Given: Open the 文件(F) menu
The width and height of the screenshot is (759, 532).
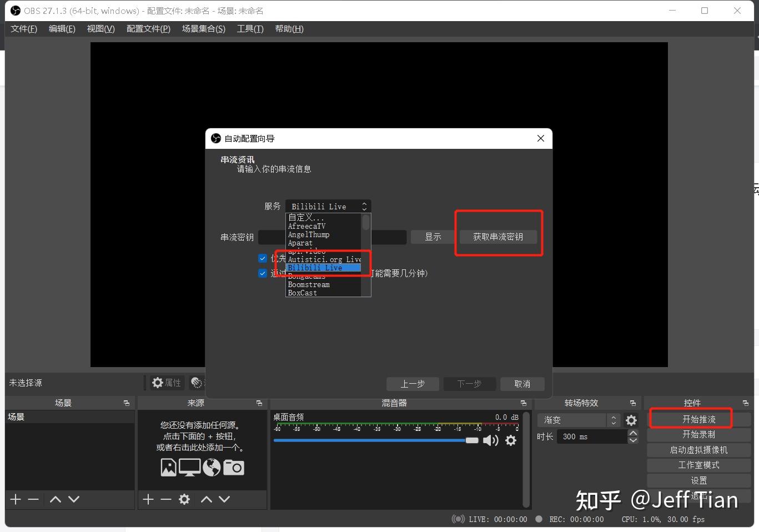Looking at the screenshot, I should point(24,29).
